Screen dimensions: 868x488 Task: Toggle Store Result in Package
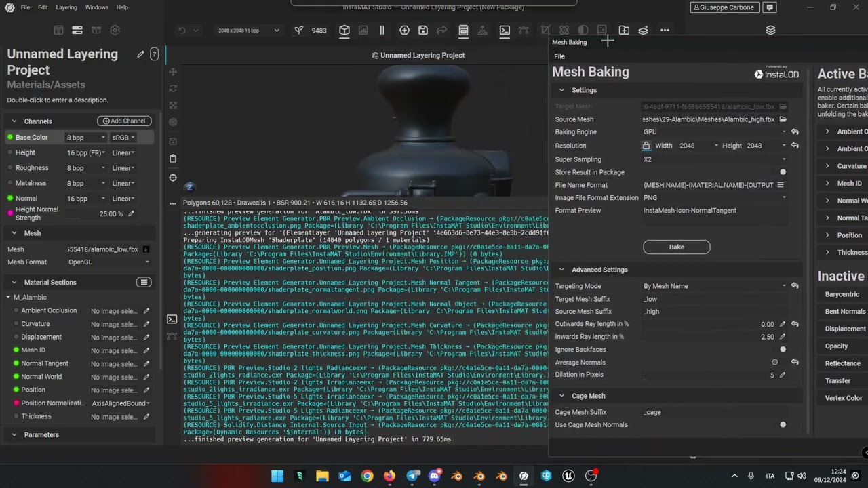point(783,172)
